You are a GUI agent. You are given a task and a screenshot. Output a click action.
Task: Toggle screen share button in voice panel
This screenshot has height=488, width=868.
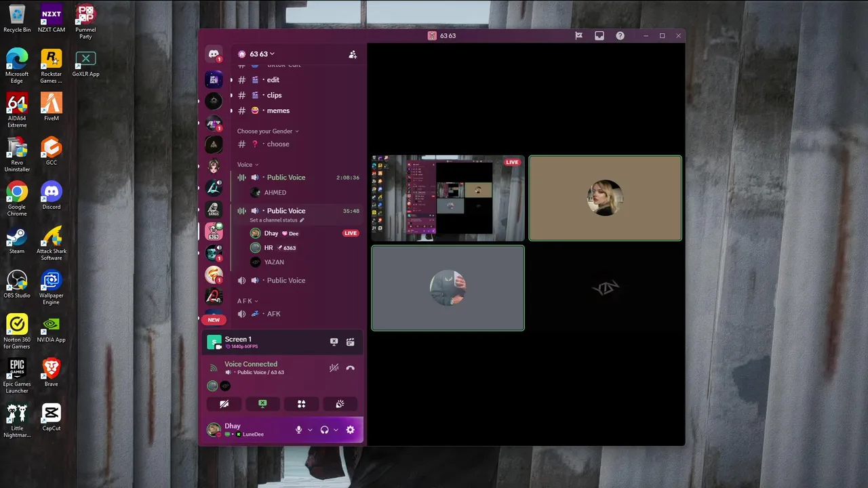click(x=262, y=404)
